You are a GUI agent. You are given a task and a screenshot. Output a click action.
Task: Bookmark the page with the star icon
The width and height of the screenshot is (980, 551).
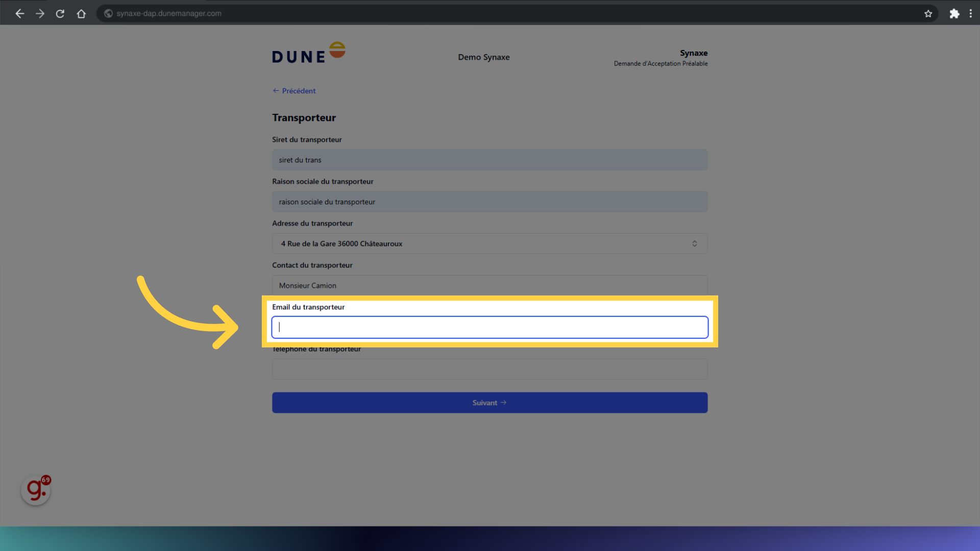(x=928, y=14)
